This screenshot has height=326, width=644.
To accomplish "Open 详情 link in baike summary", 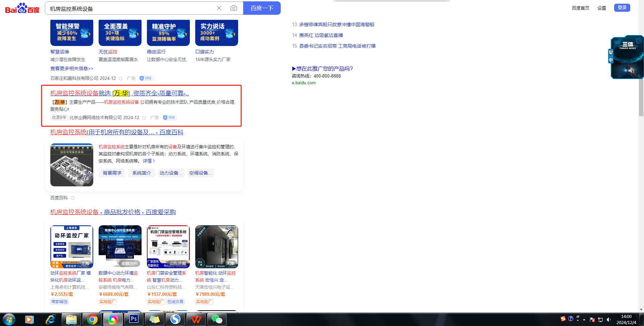I will click(149, 161).
